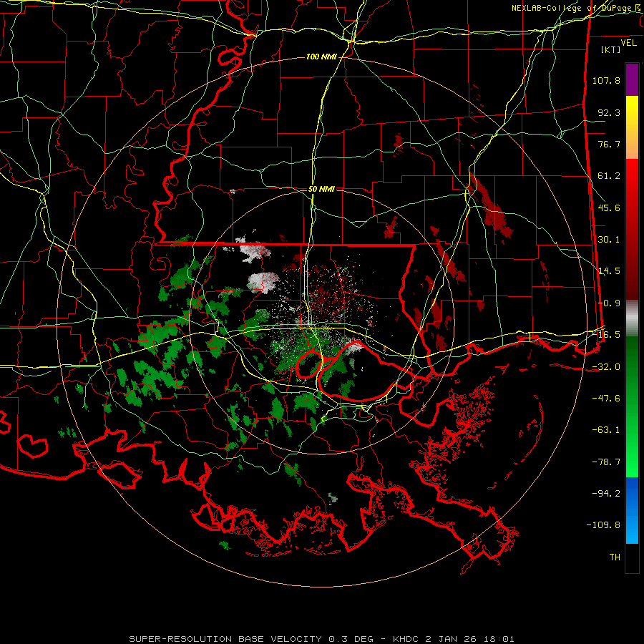
Task: Click the Super-Resolution Base Velocity caption text
Action: (321, 639)
